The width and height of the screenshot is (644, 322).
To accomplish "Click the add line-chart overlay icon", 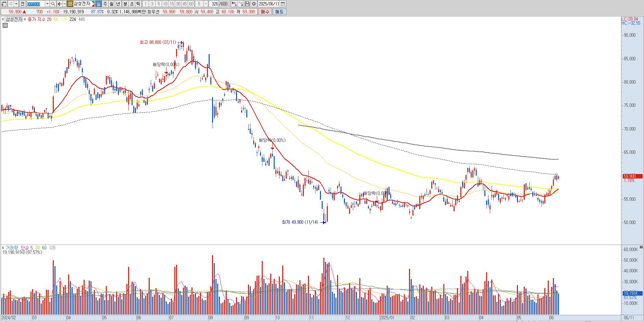I will (x=241, y=4).
